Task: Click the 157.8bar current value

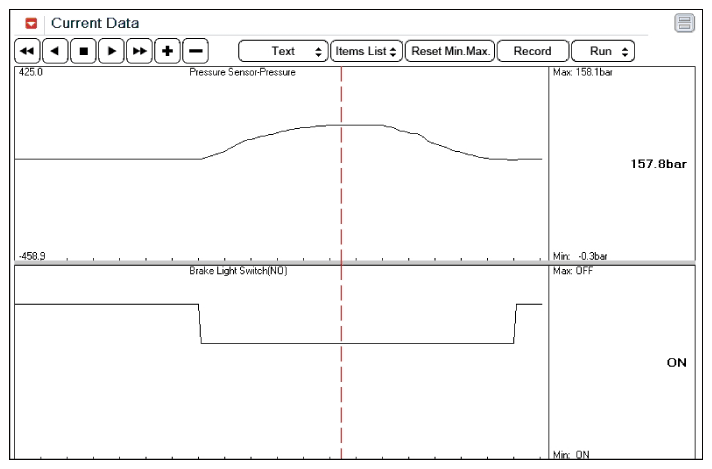Action: [658, 164]
